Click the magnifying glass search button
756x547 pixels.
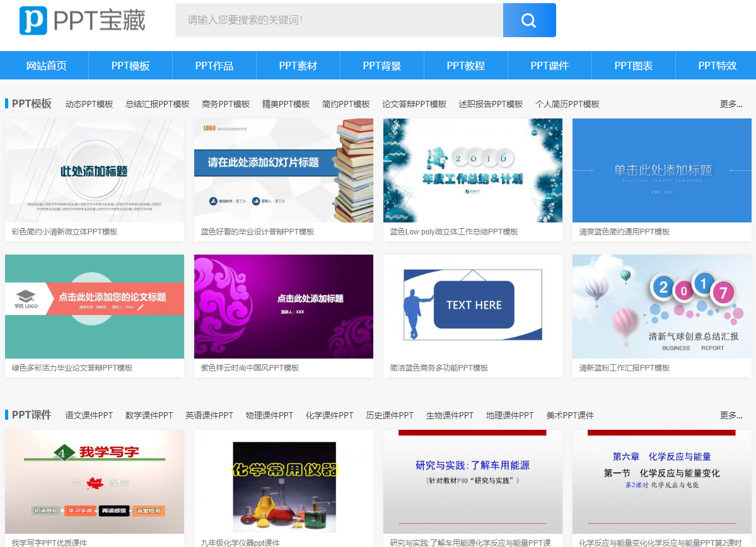(x=529, y=20)
